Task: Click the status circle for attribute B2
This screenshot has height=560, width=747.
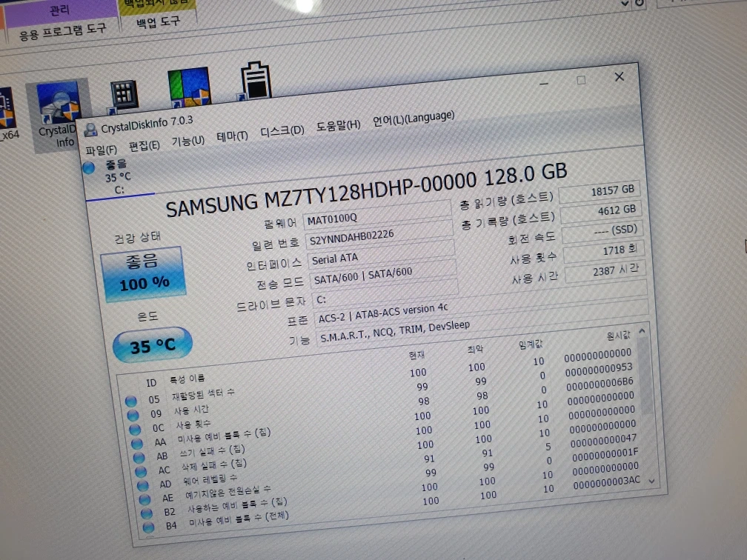Action: coord(147,513)
